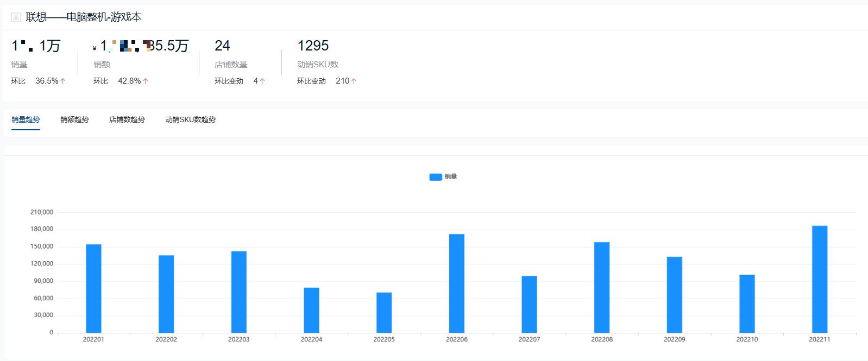Image resolution: width=868 pixels, height=361 pixels.
Task: Click the 店铺数量 label
Action: point(231,65)
